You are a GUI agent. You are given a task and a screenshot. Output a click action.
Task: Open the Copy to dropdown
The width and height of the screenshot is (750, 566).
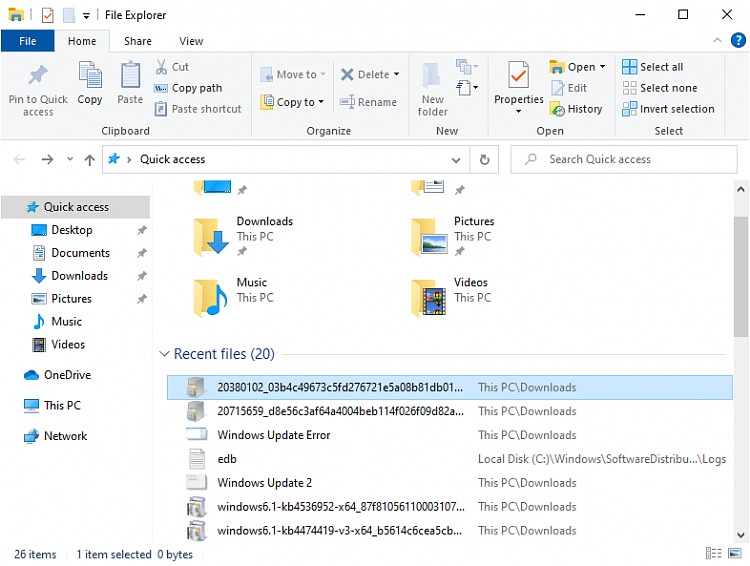tap(293, 102)
